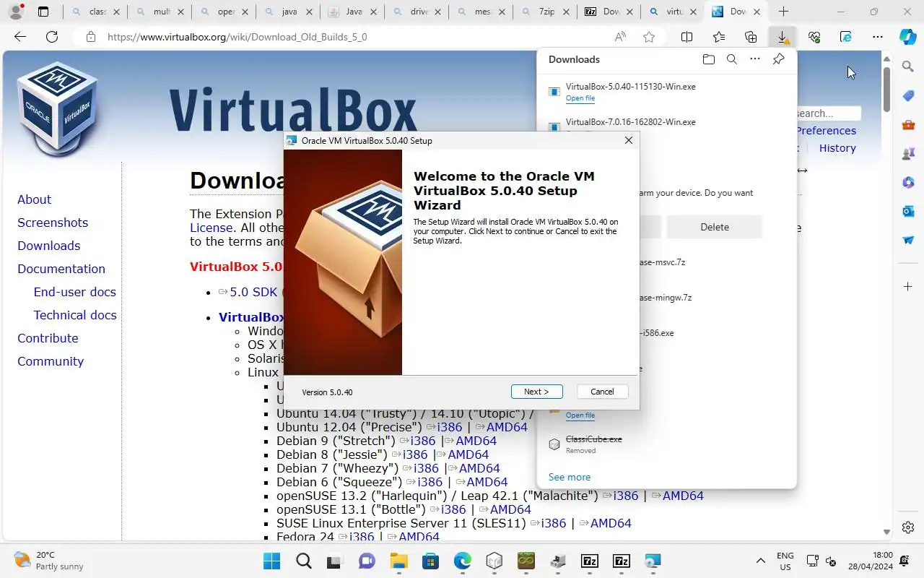This screenshot has width=924, height=578.
Task: Open Copilot sidebar icon
Action: pos(908,36)
